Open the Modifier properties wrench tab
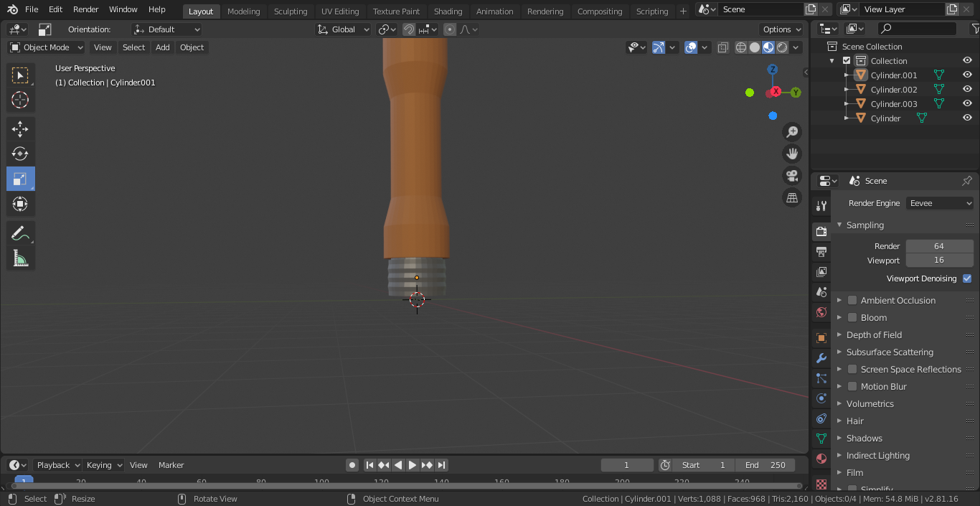The width and height of the screenshot is (980, 506). tap(821, 358)
